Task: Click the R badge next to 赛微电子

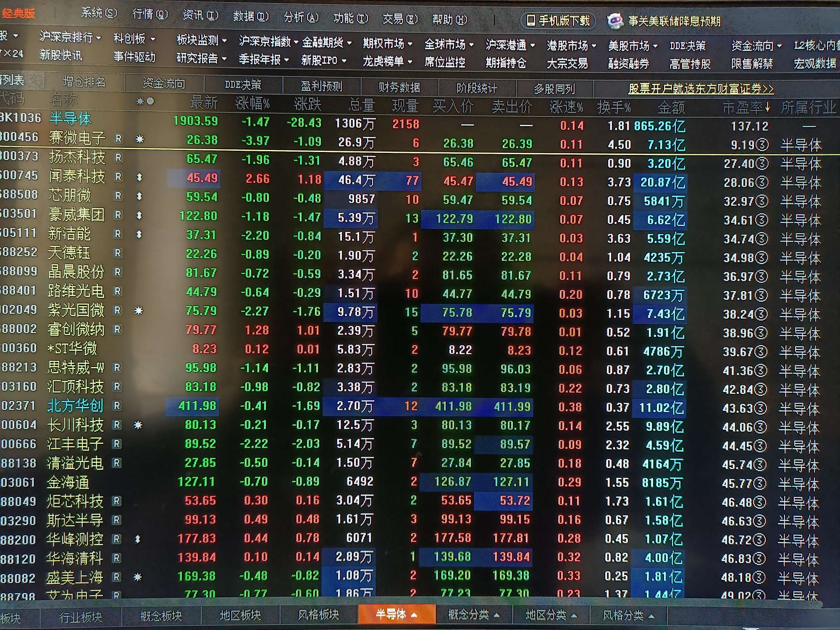Action: tap(119, 139)
